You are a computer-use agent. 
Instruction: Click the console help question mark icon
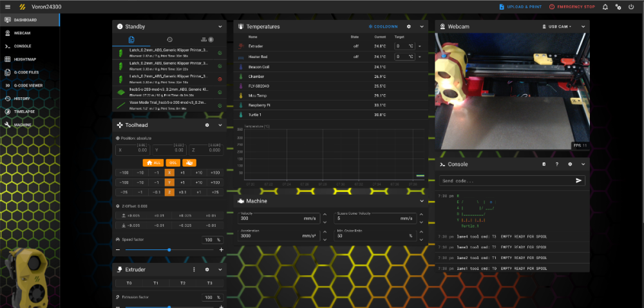pos(557,164)
